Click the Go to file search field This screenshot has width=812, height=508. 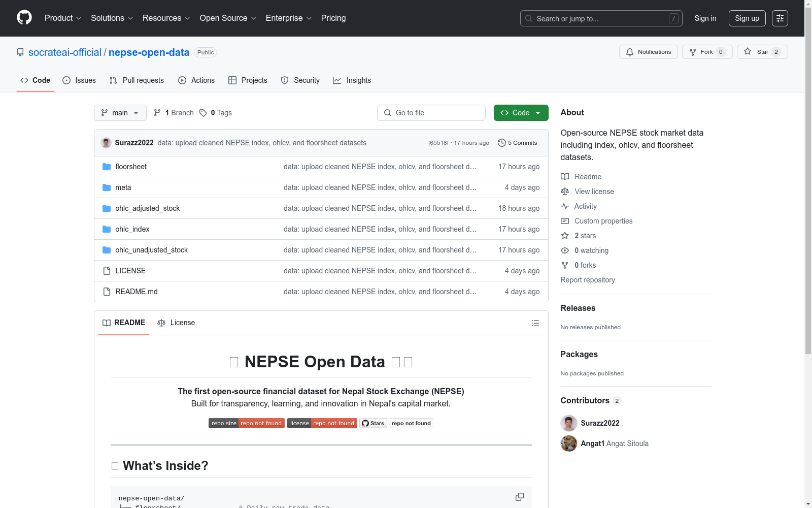click(431, 113)
